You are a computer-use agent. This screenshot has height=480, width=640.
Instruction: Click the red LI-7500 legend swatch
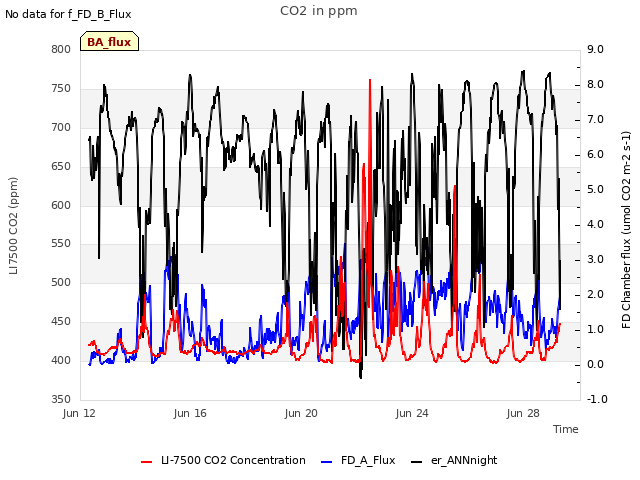(147, 462)
